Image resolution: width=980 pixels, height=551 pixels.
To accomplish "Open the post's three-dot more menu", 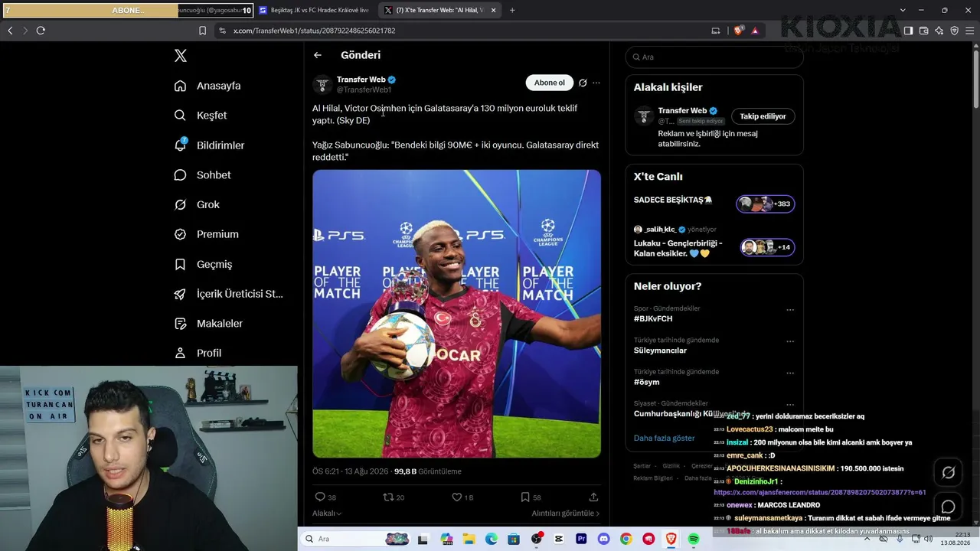I will click(596, 83).
